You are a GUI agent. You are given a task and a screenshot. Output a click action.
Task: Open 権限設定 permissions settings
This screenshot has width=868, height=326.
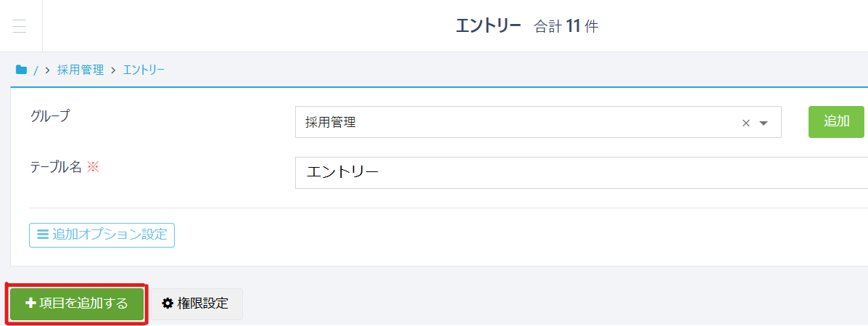197,303
